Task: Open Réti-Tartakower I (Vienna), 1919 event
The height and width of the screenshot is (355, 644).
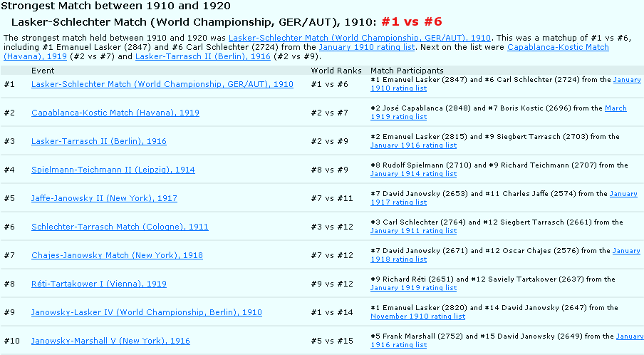Action: pyautogui.click(x=98, y=284)
